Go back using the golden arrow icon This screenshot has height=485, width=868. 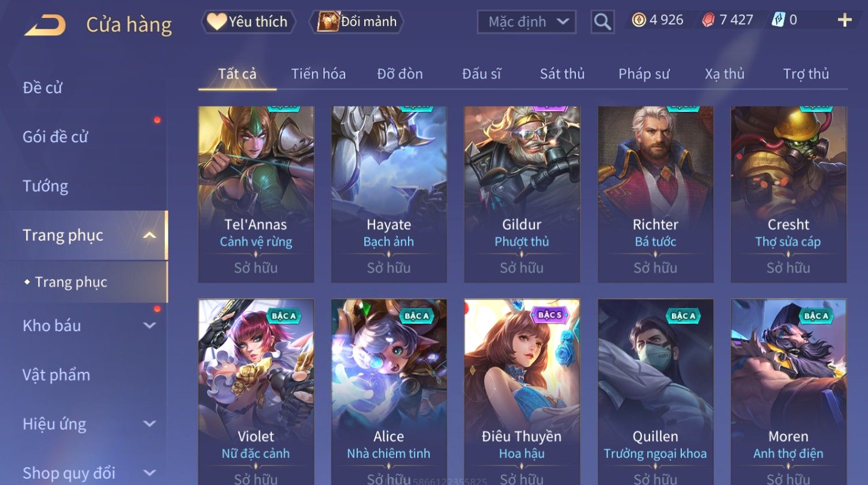45,25
